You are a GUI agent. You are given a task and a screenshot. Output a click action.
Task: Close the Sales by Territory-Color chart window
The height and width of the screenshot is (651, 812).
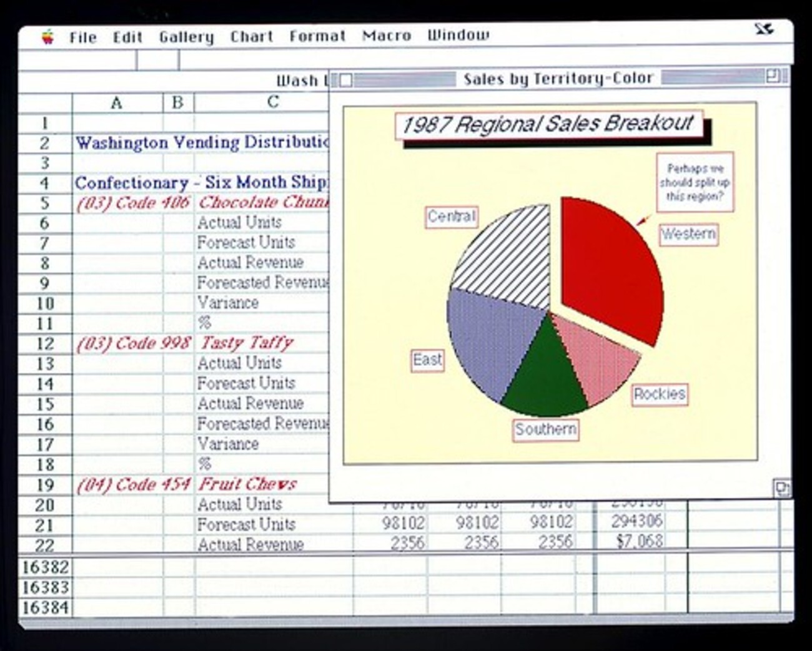tap(345, 80)
